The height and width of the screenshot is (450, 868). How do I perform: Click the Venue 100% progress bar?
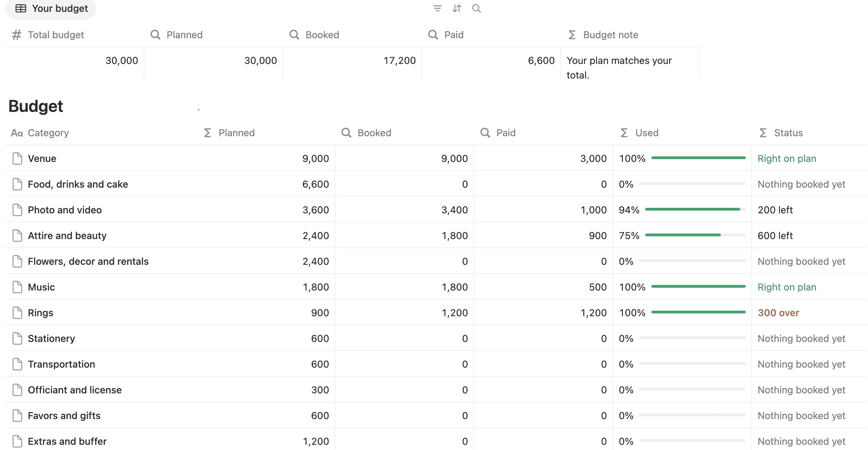click(698, 158)
